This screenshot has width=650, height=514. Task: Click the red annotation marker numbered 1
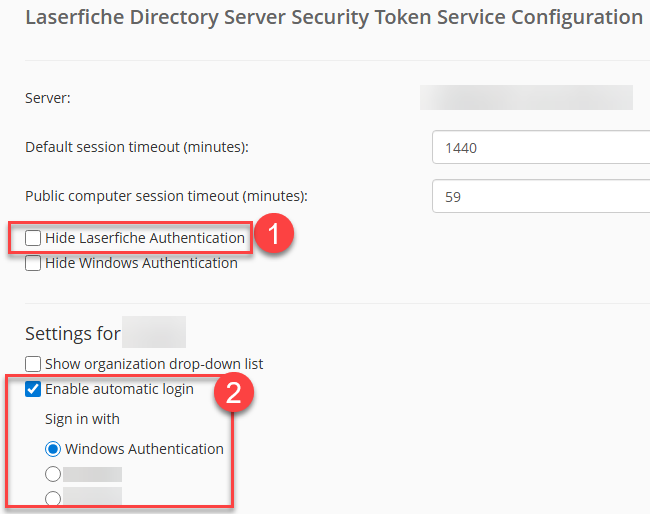(273, 237)
